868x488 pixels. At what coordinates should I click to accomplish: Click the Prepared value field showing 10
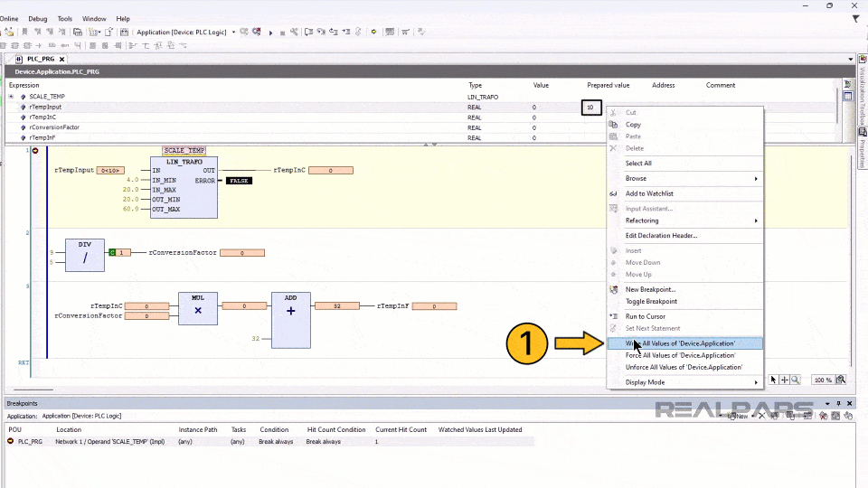tap(591, 108)
